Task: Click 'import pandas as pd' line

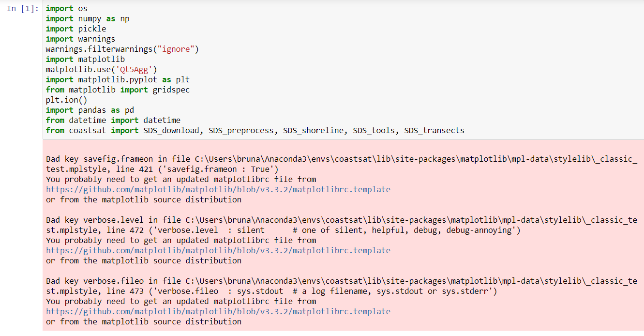Action: coord(90,110)
